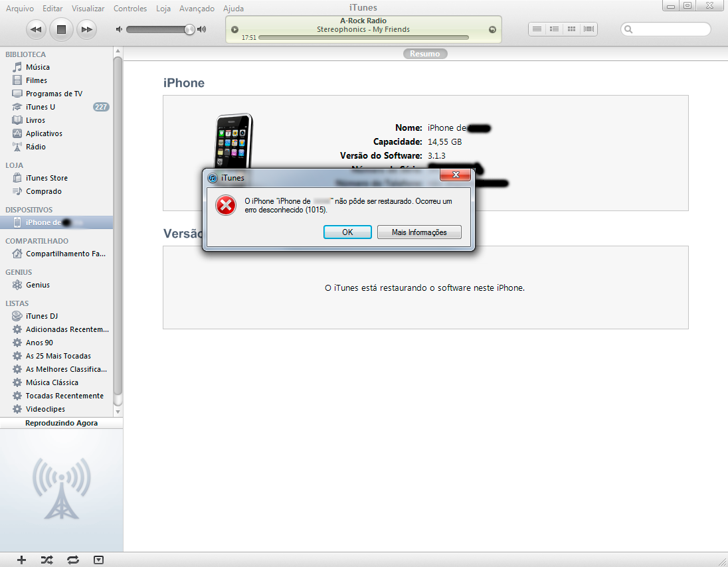728x567 pixels.
Task: Open As Melhores Classificadas playlist
Action: pyautogui.click(x=56, y=369)
